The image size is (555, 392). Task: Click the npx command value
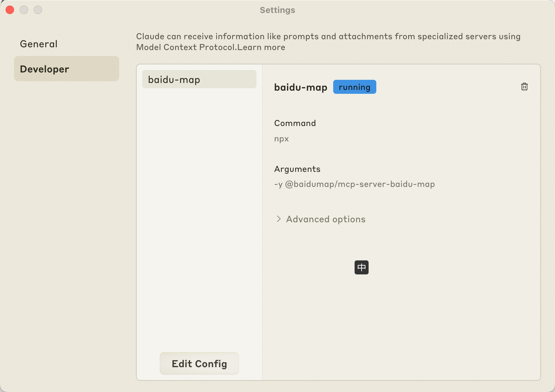pyautogui.click(x=281, y=139)
